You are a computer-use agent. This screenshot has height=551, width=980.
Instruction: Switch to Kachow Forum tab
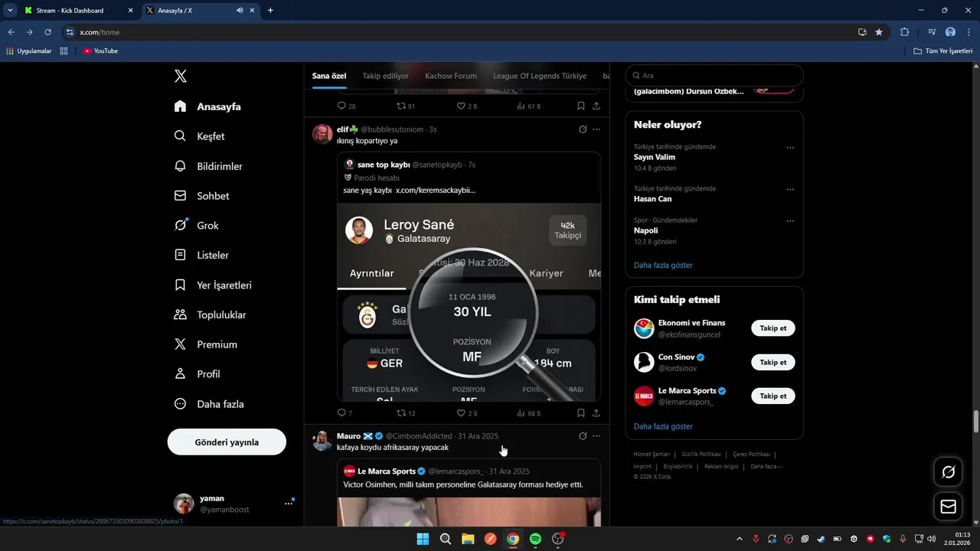pos(451,76)
